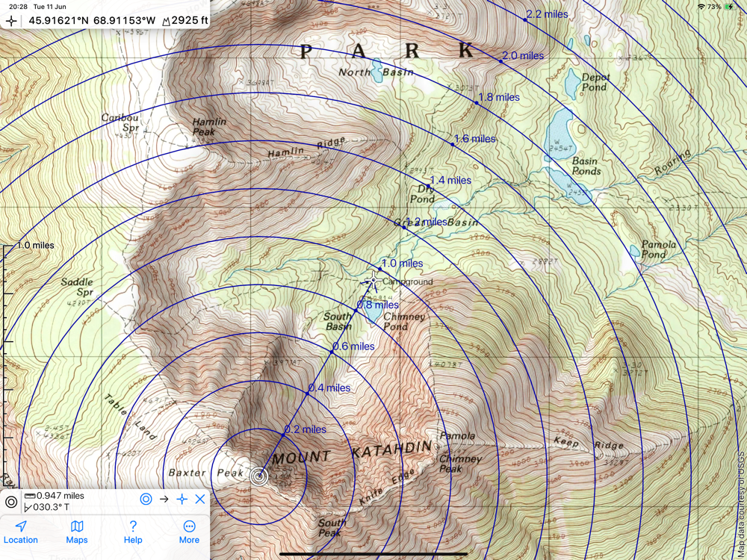Viewport: 747px width, 560px height.
Task: Tap the 1.6 miles ring label
Action: [474, 139]
